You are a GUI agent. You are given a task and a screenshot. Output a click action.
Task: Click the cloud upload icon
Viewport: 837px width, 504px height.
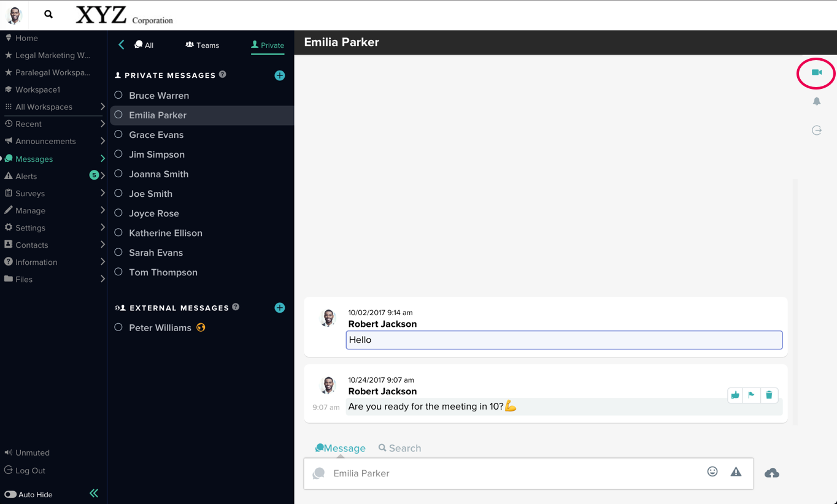[x=771, y=473]
